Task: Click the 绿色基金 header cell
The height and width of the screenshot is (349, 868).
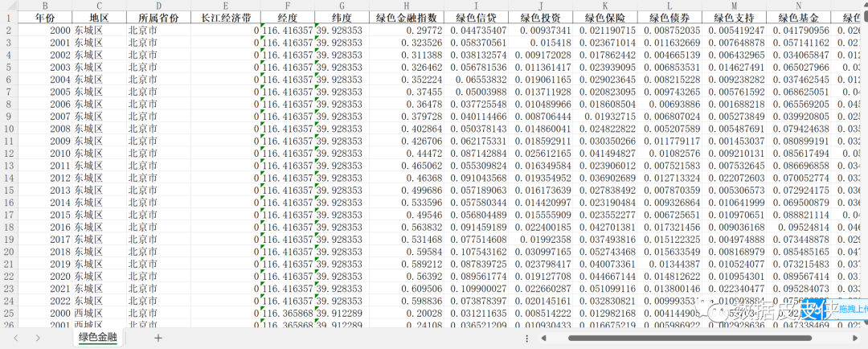Action: [799, 17]
